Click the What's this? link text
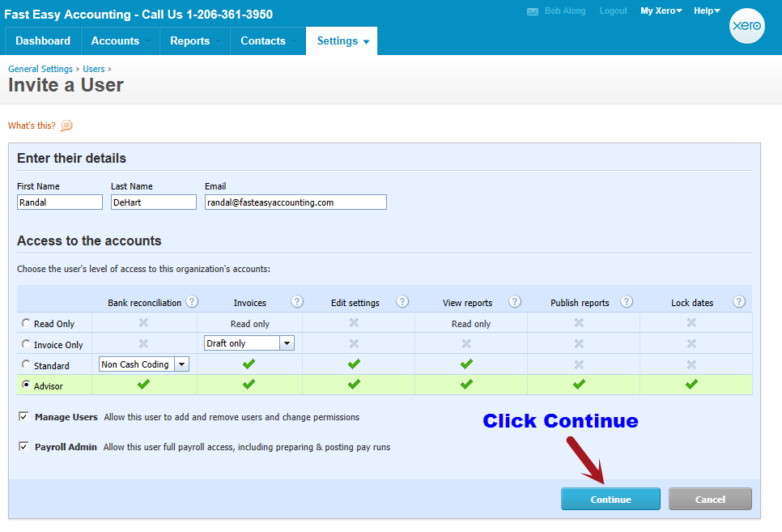The image size is (782, 532). (x=32, y=126)
